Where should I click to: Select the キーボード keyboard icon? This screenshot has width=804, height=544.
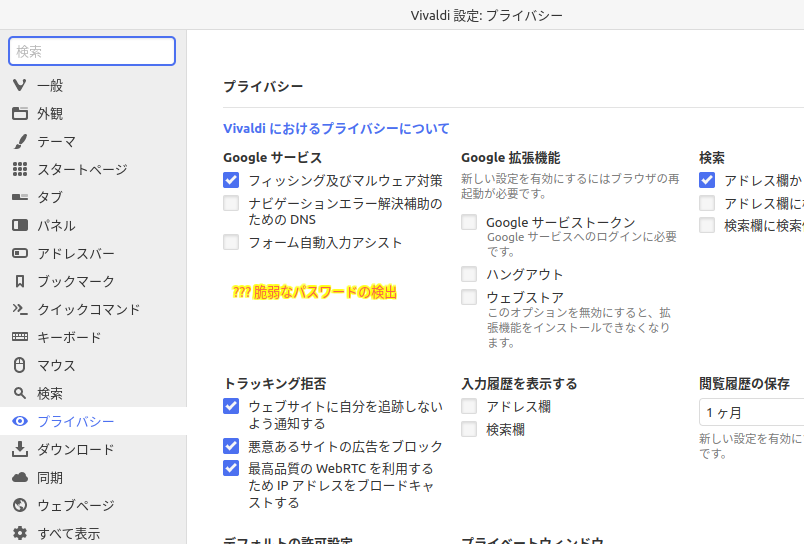tap(19, 337)
